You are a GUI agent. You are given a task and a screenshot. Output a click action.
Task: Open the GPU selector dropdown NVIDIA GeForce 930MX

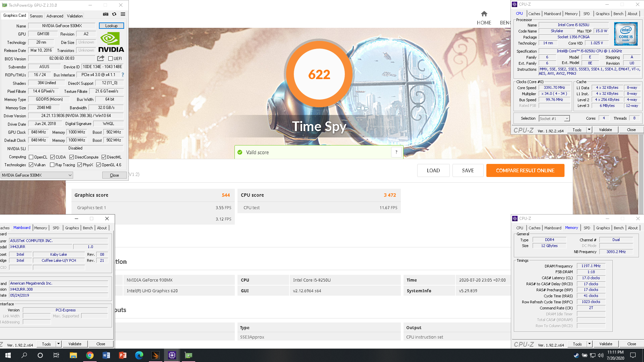[37, 175]
